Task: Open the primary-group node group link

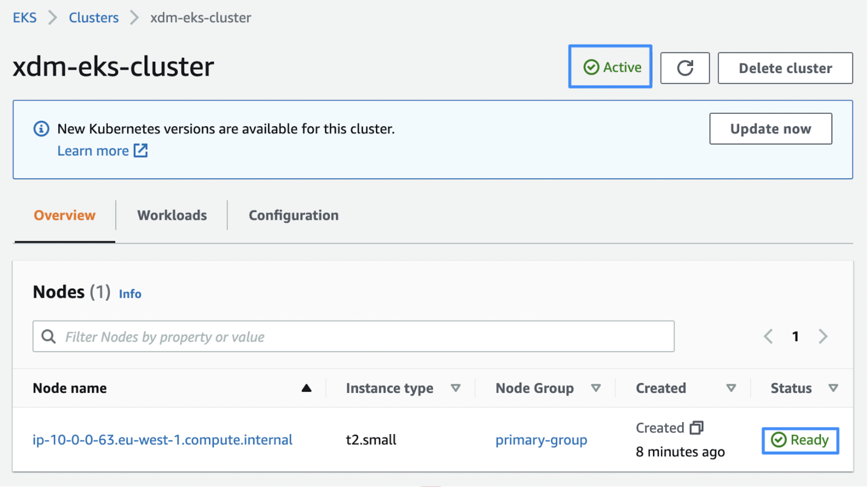Action: [541, 440]
